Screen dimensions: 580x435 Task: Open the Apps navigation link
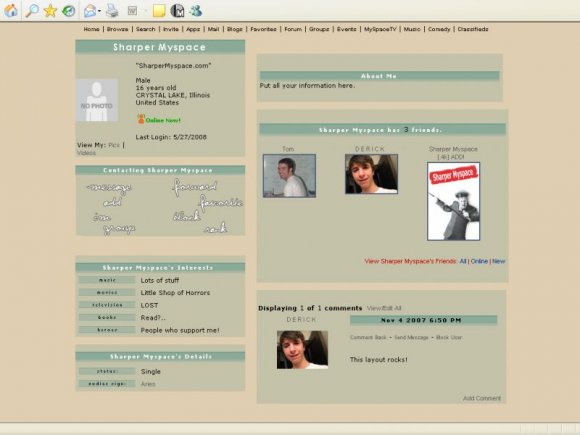[x=193, y=29]
